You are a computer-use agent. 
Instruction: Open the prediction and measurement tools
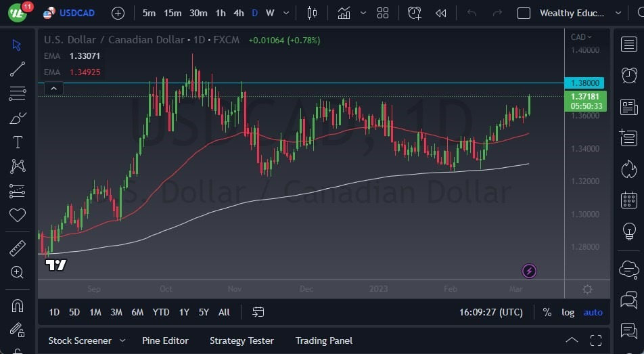18,191
